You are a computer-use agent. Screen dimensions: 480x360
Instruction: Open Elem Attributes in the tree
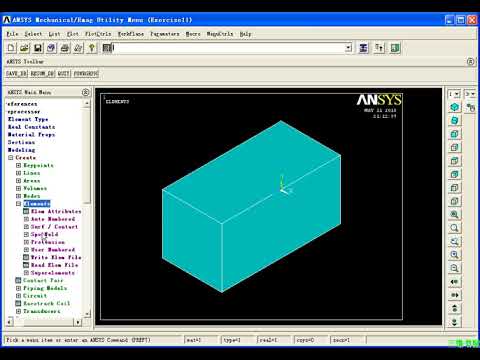coord(56,211)
